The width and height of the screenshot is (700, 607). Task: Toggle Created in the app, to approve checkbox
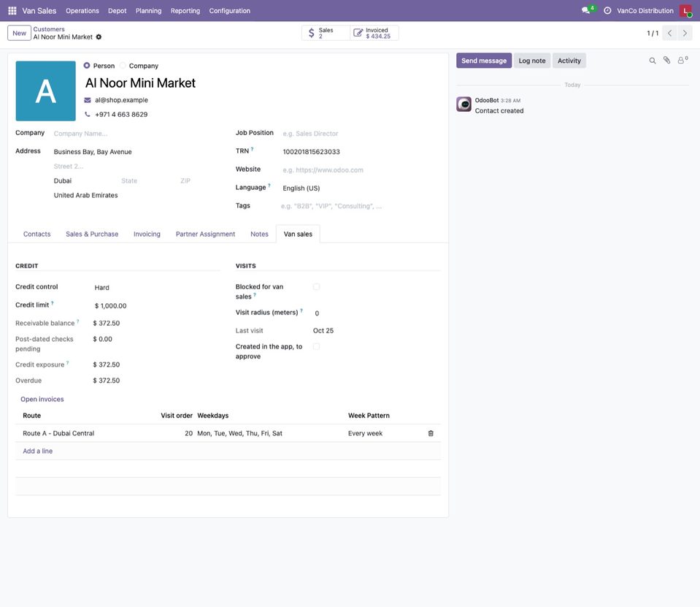coord(317,347)
